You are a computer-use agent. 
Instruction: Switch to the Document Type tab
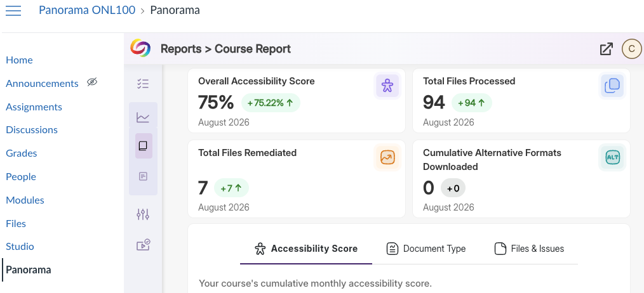click(x=426, y=249)
